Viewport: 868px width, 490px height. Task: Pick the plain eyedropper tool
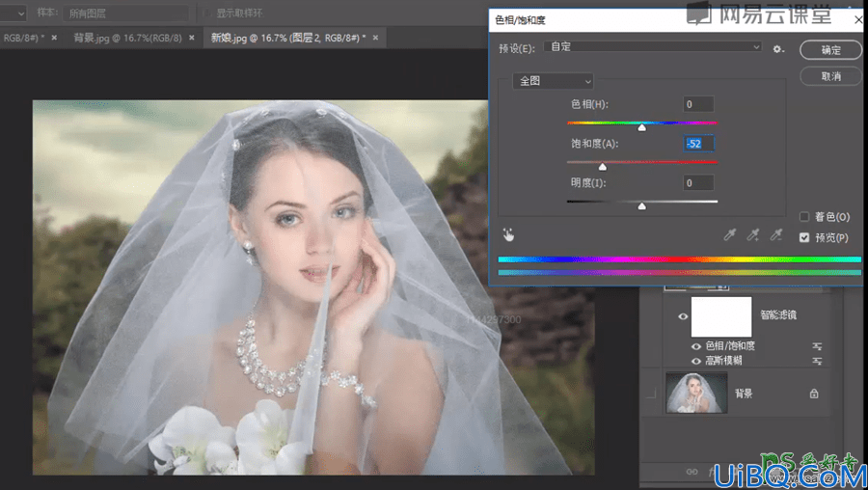[730, 235]
